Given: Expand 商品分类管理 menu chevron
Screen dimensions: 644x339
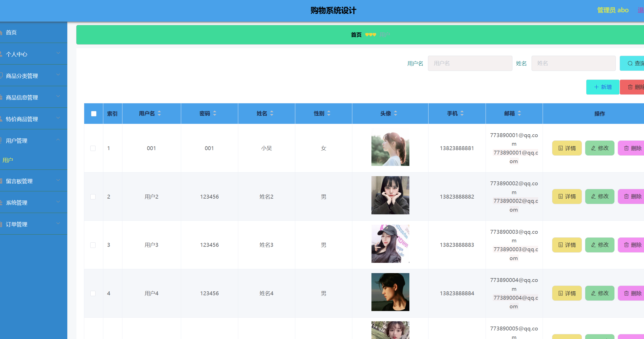Looking at the screenshot, I should tap(58, 75).
